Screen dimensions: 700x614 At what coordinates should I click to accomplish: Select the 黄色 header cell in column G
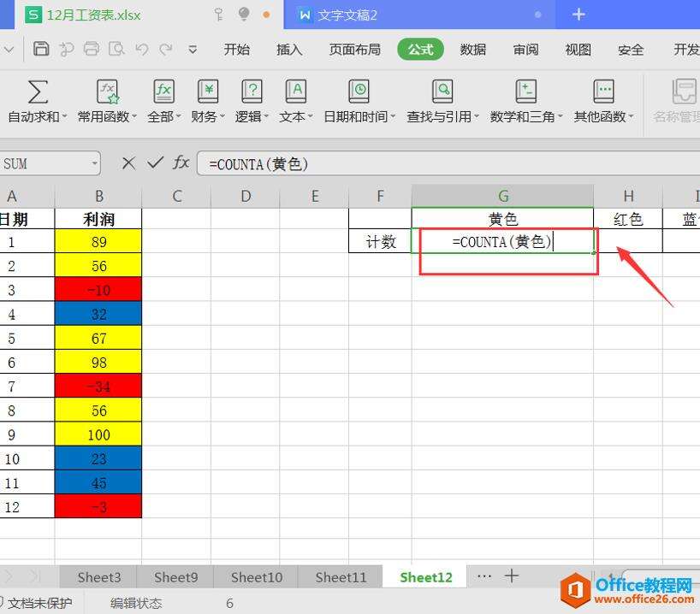coord(502,219)
